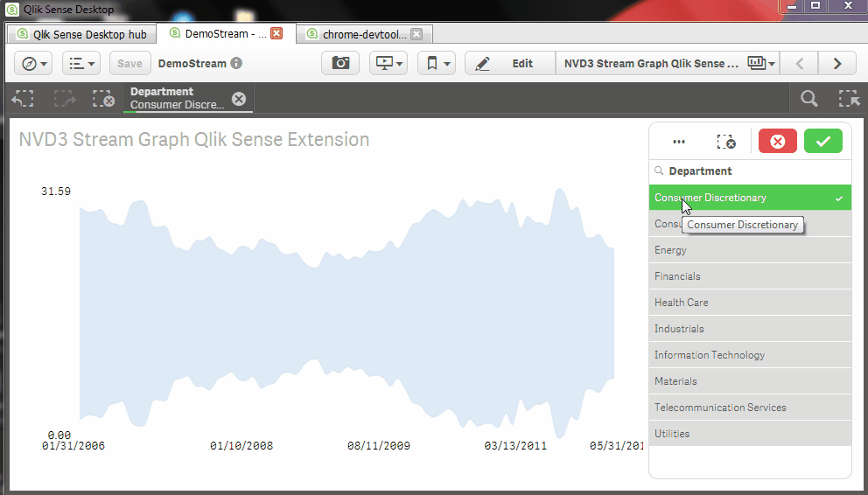Viewport: 868px width, 495px height.
Task: Cancel selection with red X button
Action: click(x=778, y=141)
